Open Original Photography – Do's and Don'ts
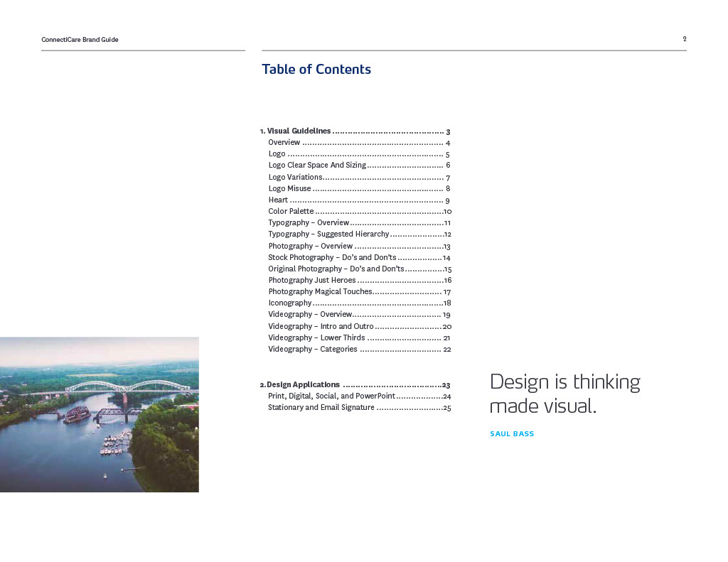Image resolution: width=728 pixels, height=562 pixels. tap(336, 269)
